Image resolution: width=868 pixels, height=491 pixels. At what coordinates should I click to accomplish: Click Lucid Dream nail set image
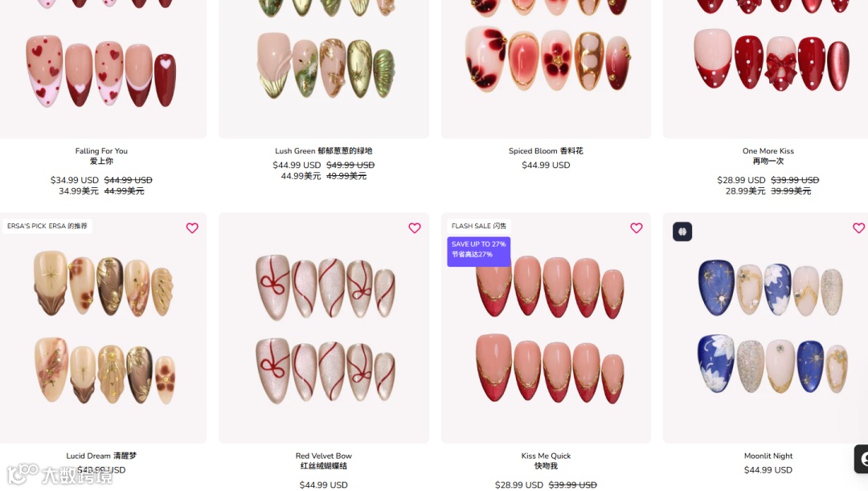pos(104,328)
